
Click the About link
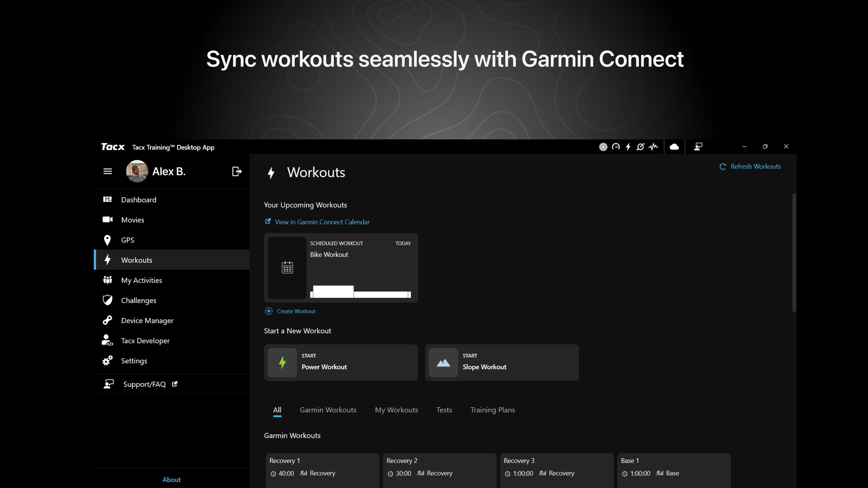click(x=172, y=480)
